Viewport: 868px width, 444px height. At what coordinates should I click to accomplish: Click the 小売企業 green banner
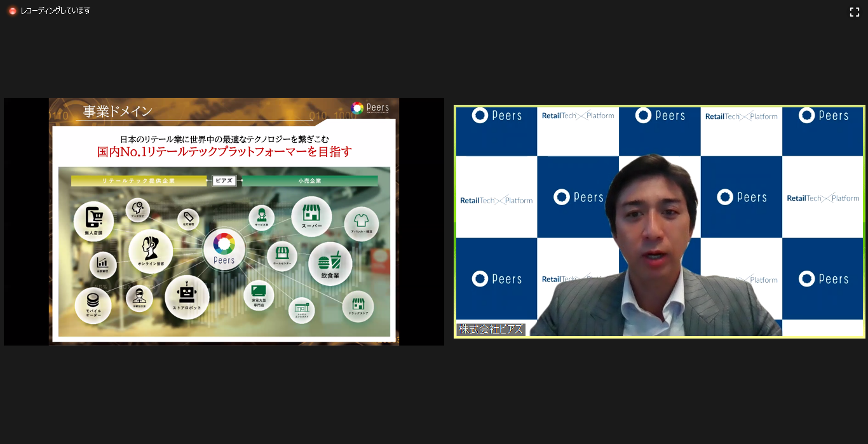[309, 181]
